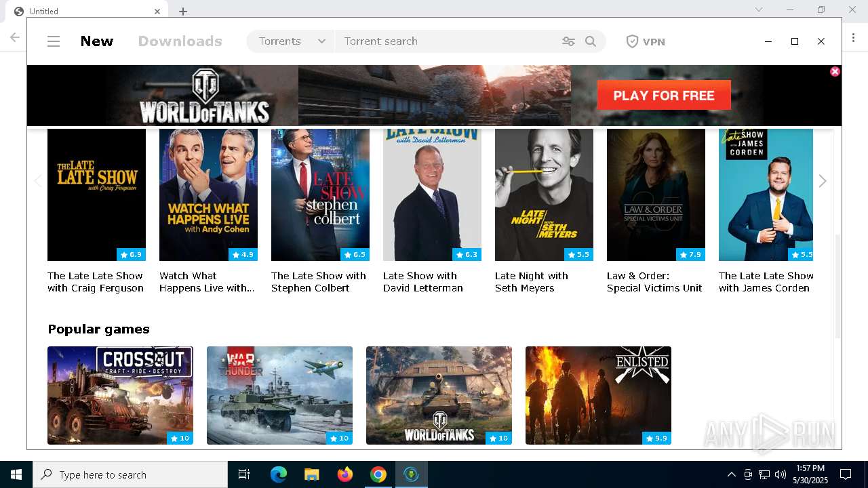The height and width of the screenshot is (488, 868).
Task: Show hidden system tray icons
Action: pos(731,474)
